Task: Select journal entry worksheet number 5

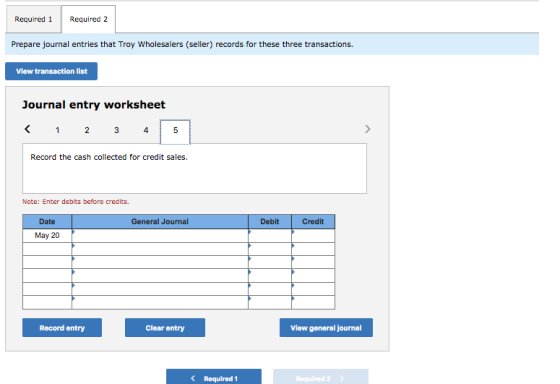Action: coord(175,132)
